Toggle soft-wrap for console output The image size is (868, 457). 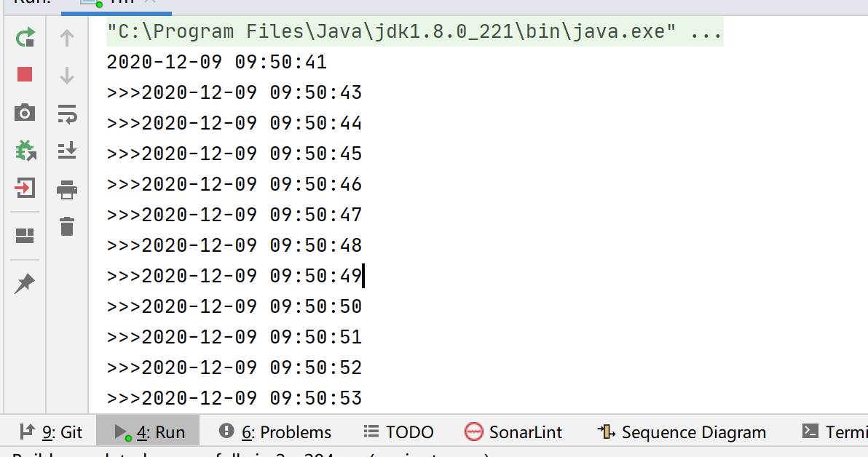[67, 113]
